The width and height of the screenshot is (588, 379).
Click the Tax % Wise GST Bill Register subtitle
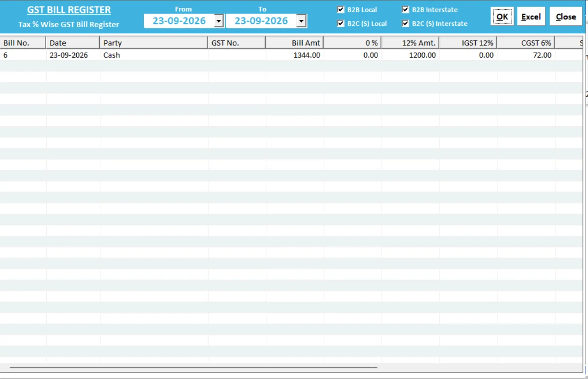coord(69,24)
